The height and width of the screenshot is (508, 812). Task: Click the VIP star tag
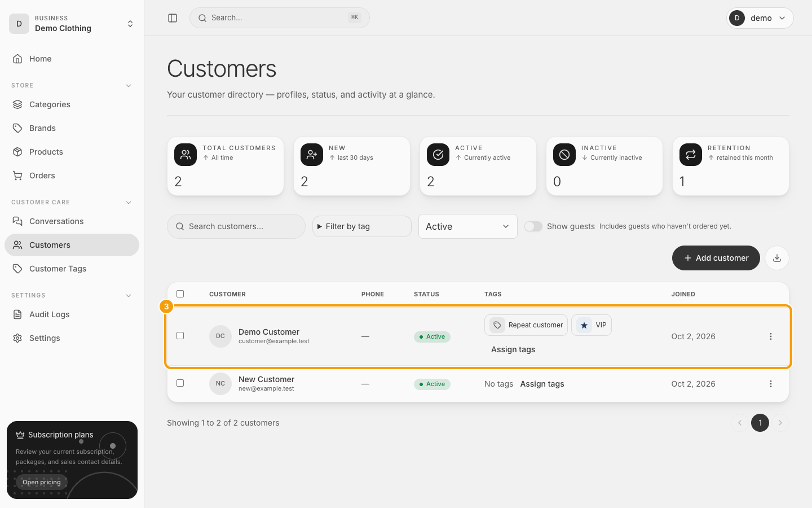592,325
